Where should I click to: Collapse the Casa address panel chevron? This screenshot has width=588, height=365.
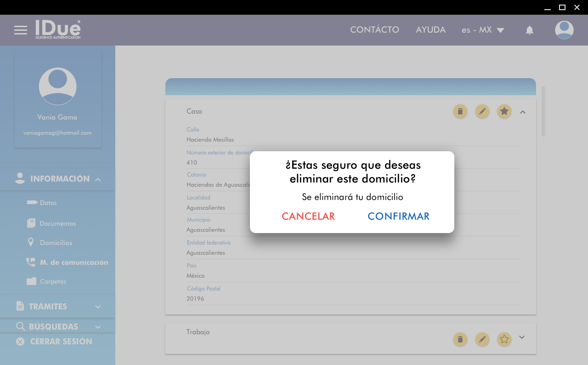[x=522, y=112]
